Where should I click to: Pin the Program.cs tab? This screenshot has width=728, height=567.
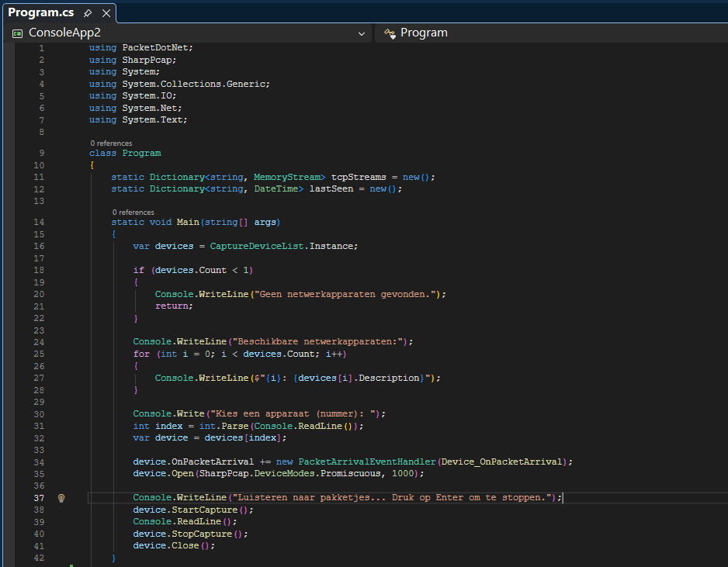coord(88,13)
